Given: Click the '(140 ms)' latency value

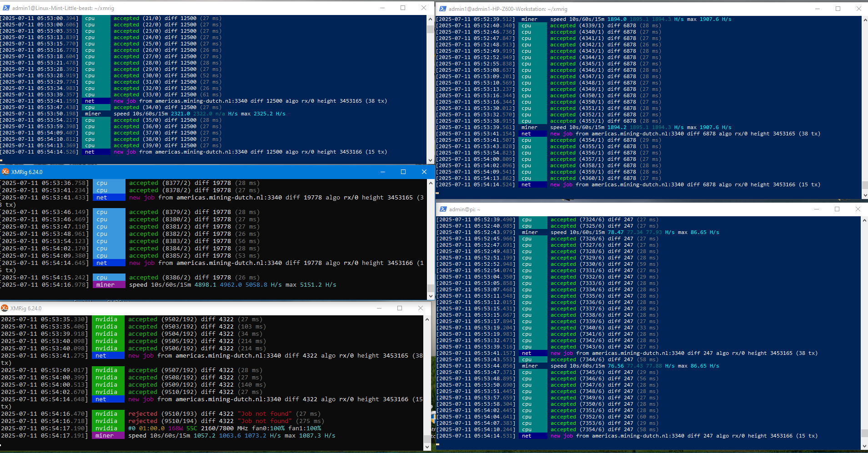Looking at the screenshot, I should [252, 384].
